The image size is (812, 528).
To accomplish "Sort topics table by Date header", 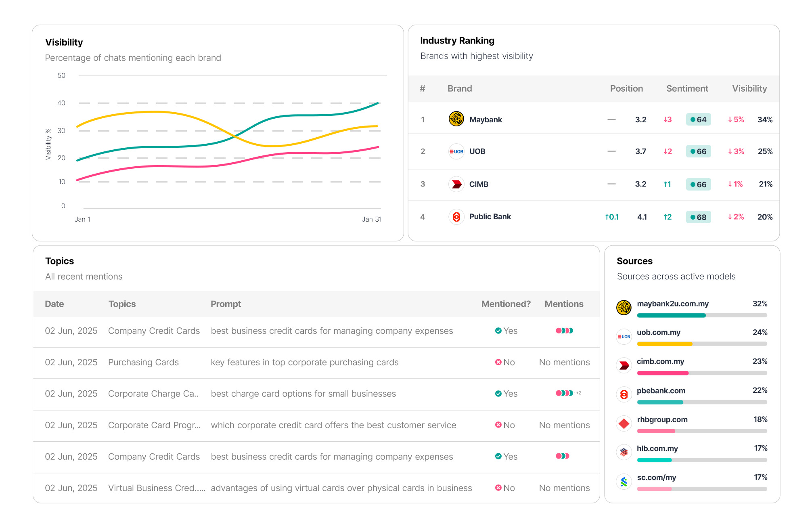I will tap(54, 304).
